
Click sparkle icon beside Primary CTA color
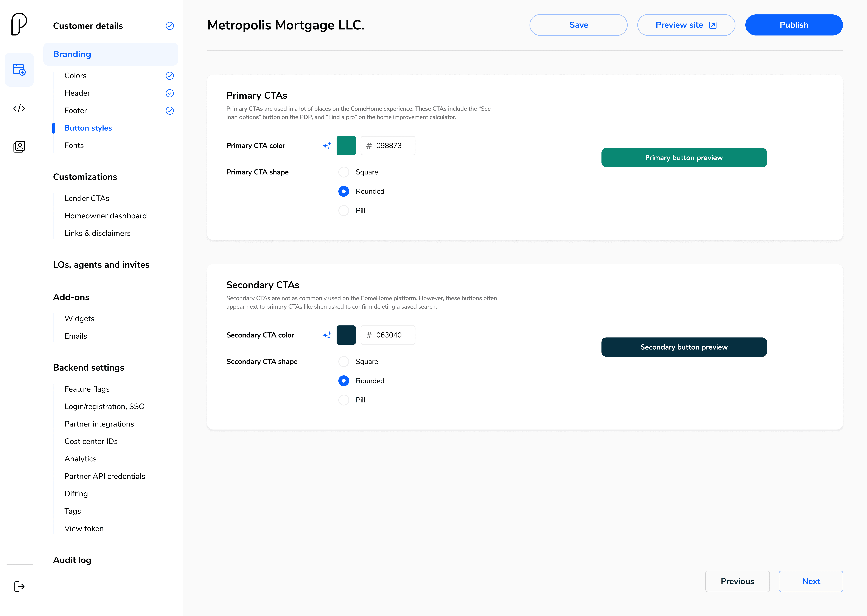tap(327, 146)
